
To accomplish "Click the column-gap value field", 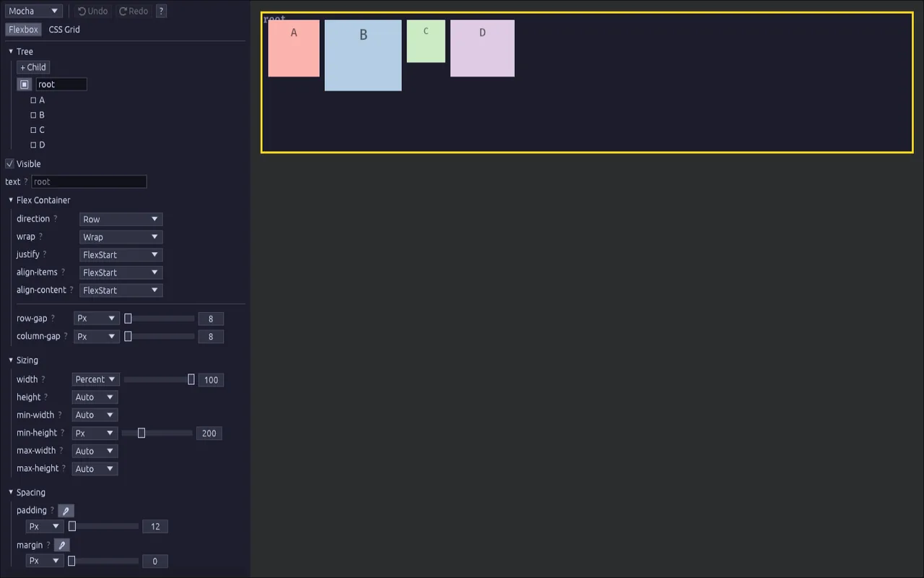I will point(211,337).
